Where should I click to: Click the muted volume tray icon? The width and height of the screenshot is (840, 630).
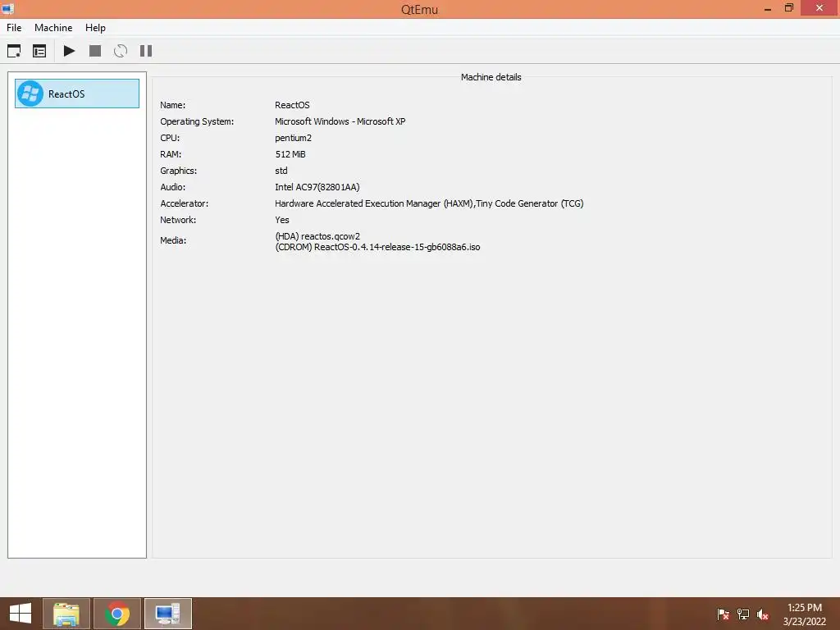(763, 614)
